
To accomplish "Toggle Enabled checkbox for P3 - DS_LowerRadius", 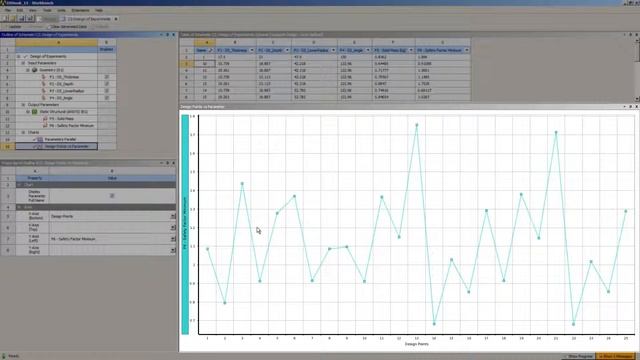I will (107, 91).
